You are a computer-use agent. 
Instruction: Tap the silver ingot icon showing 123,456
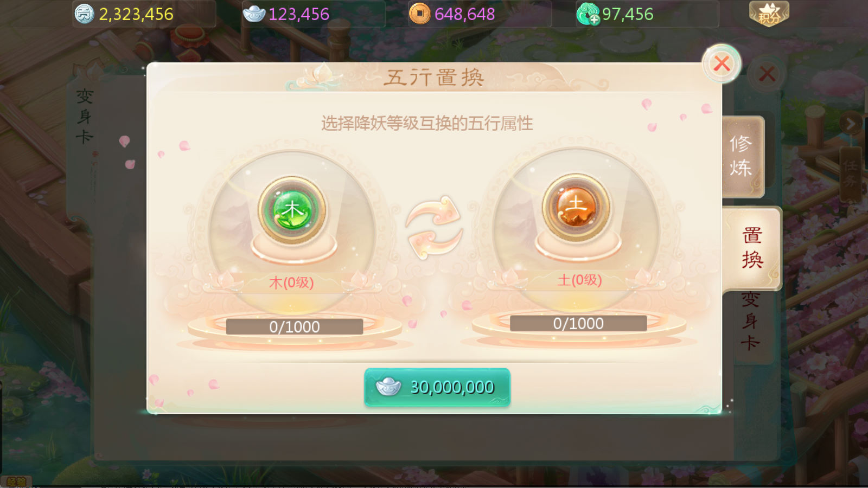[x=254, y=14]
